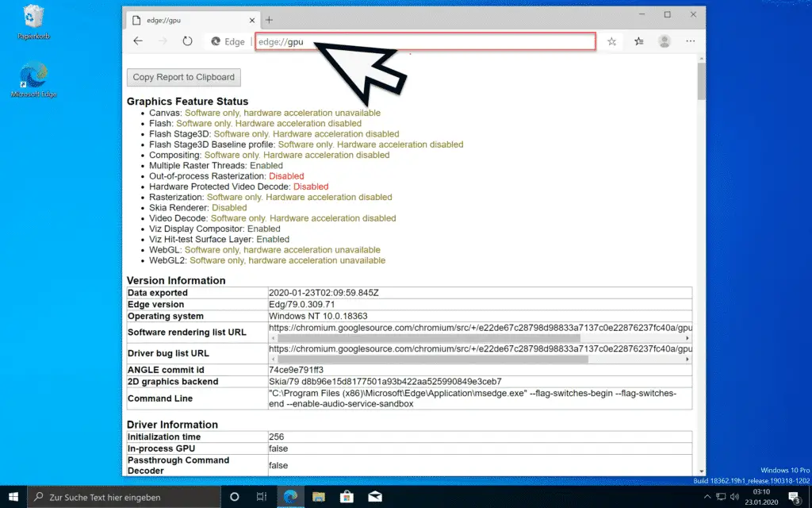This screenshot has width=812, height=508.
Task: Click right arrow of Software rendering list URL scrollbar
Action: click(688, 338)
